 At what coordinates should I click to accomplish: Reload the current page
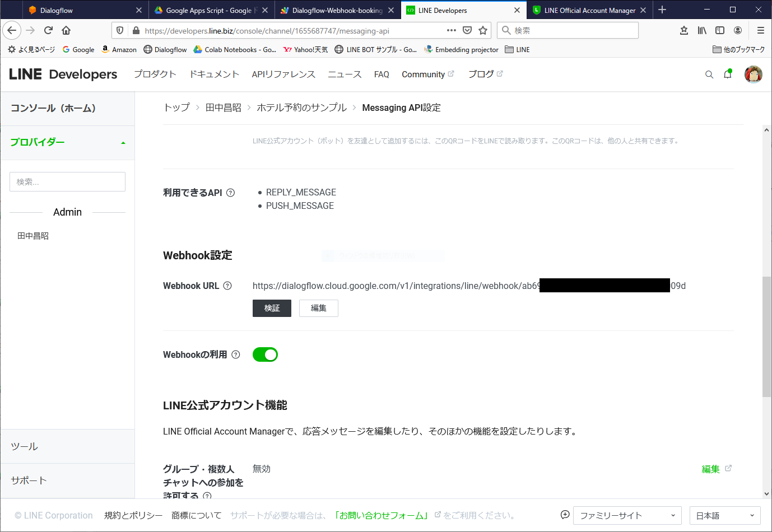pos(48,30)
